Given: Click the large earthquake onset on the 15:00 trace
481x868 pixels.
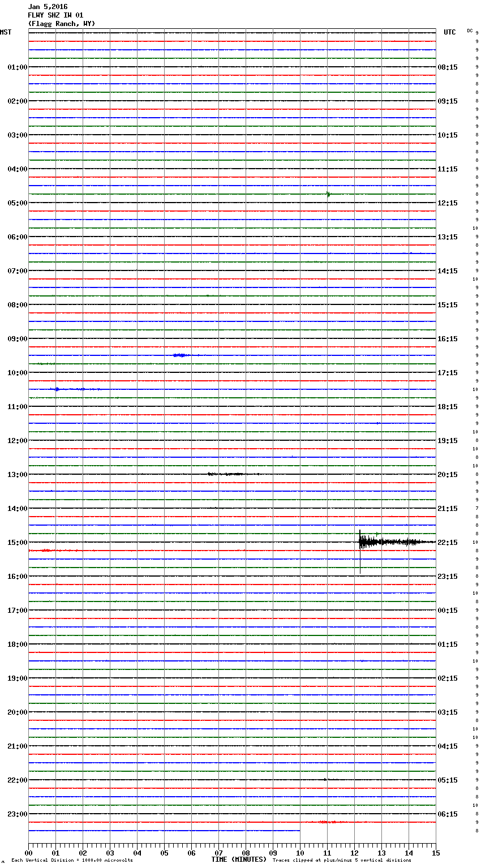Looking at the screenshot, I should [x=360, y=542].
